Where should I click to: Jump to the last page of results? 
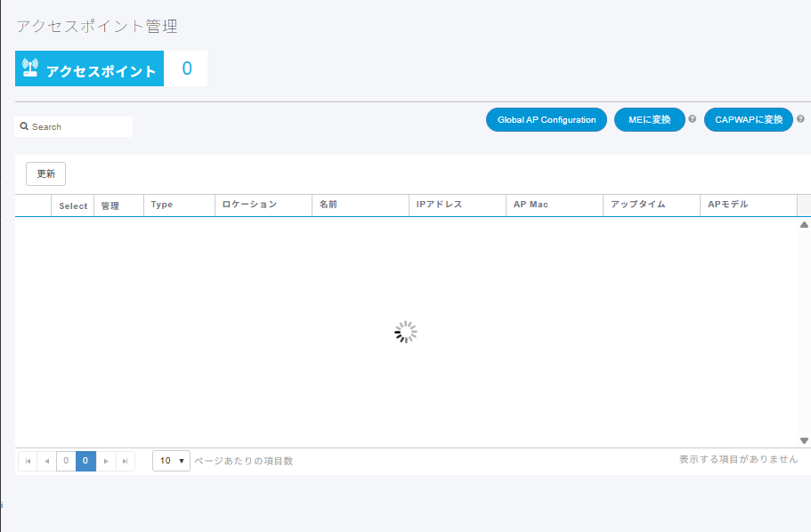pyautogui.click(x=125, y=461)
